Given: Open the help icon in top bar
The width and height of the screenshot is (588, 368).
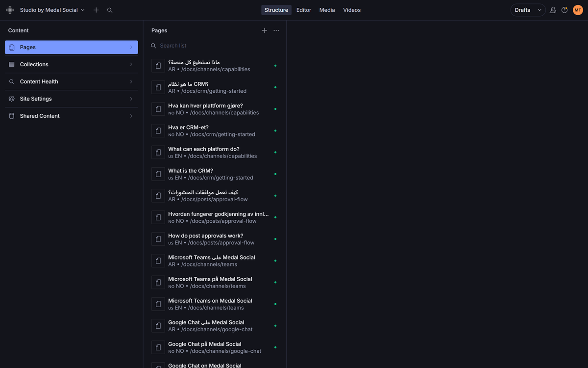Looking at the screenshot, I should [x=564, y=10].
